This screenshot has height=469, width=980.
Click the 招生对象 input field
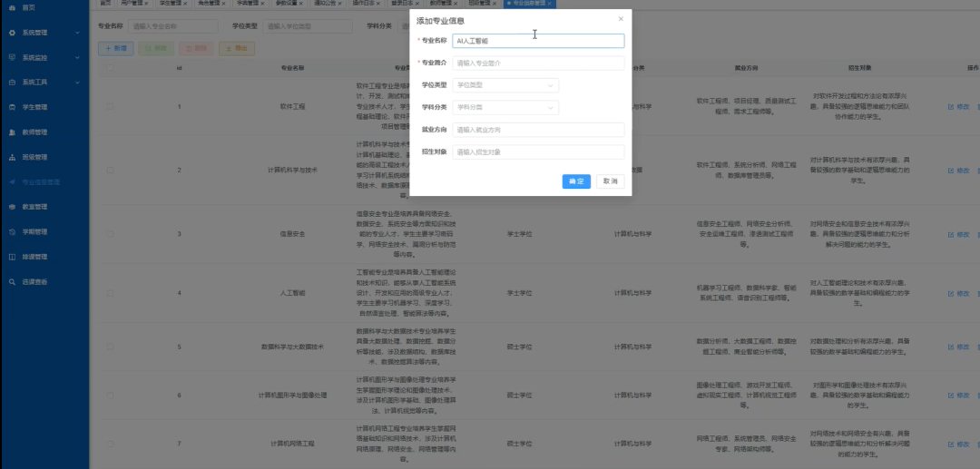coord(538,151)
